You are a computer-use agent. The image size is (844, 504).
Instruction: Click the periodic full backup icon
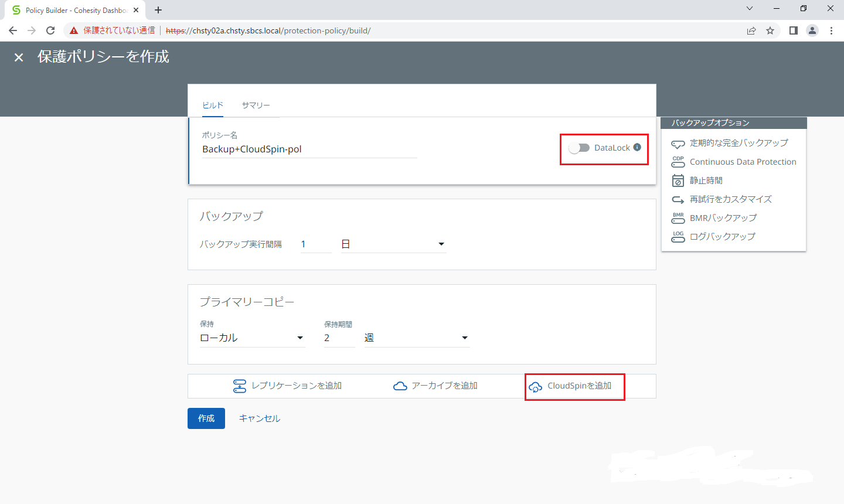point(678,144)
